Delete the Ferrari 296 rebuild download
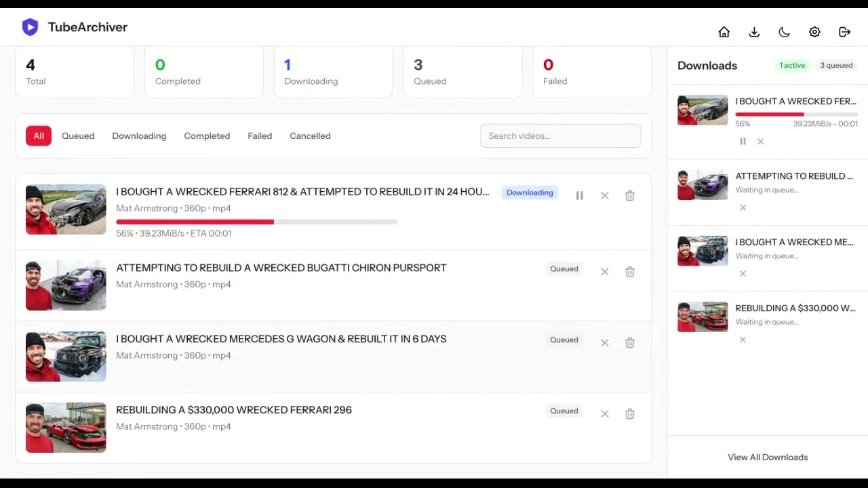This screenshot has height=488, width=868. (629, 413)
